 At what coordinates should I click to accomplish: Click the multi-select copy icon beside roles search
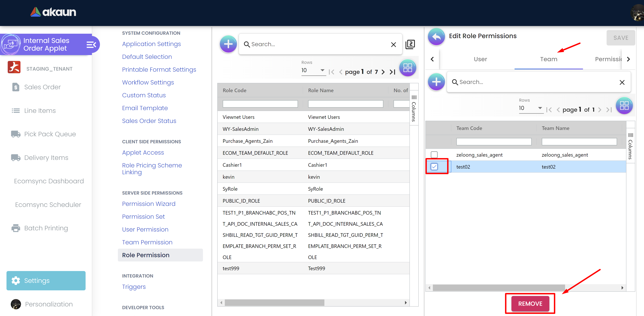pyautogui.click(x=410, y=44)
